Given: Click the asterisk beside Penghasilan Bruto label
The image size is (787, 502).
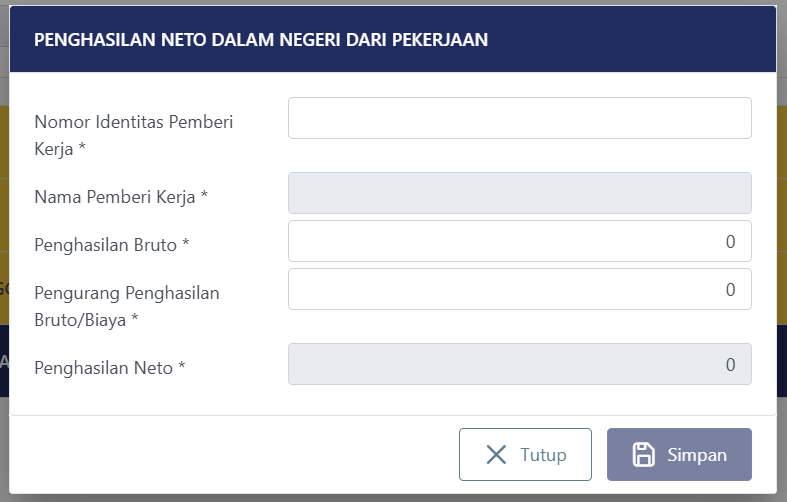Looking at the screenshot, I should 186,245.
